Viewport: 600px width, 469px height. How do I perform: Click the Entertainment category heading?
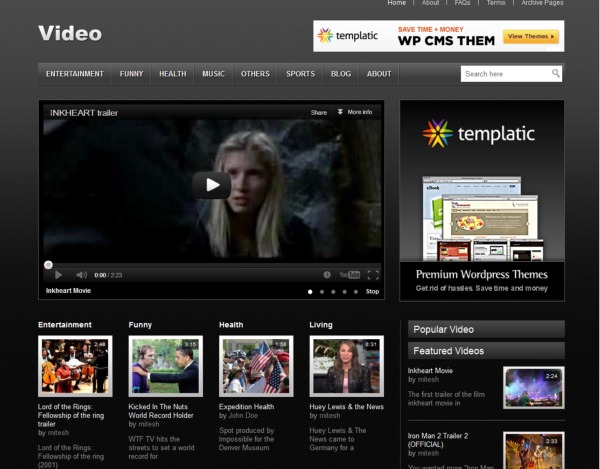(x=65, y=325)
